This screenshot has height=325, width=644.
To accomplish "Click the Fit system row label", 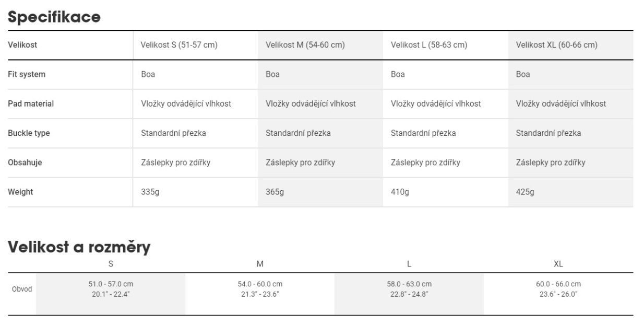I will pos(27,74).
